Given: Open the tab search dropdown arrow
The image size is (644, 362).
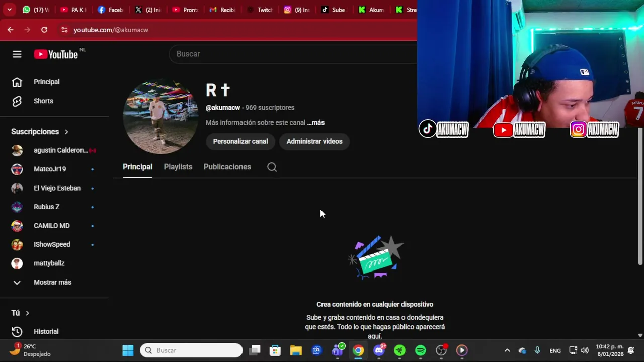Looking at the screenshot, I should click(9, 10).
